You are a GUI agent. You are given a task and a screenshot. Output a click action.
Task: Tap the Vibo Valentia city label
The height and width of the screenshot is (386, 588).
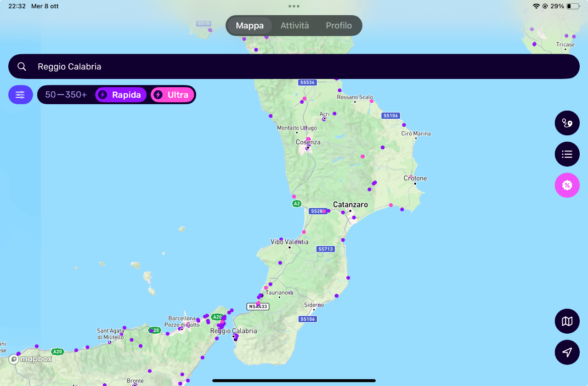(x=289, y=242)
